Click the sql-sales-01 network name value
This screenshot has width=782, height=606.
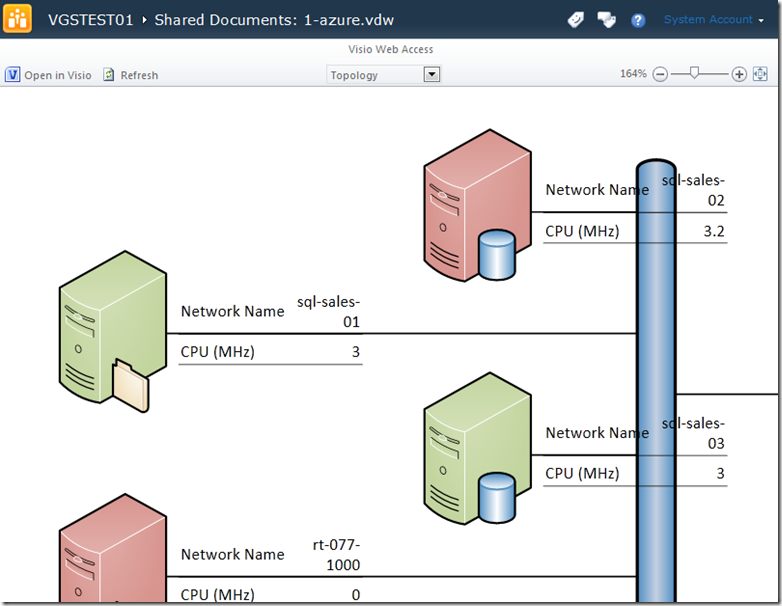pos(328,312)
